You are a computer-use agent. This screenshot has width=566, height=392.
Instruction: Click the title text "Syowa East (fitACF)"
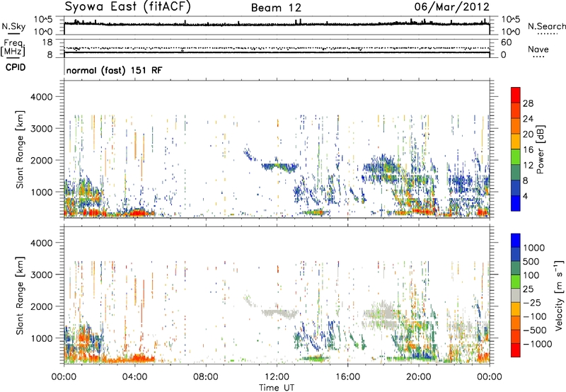[x=128, y=6]
